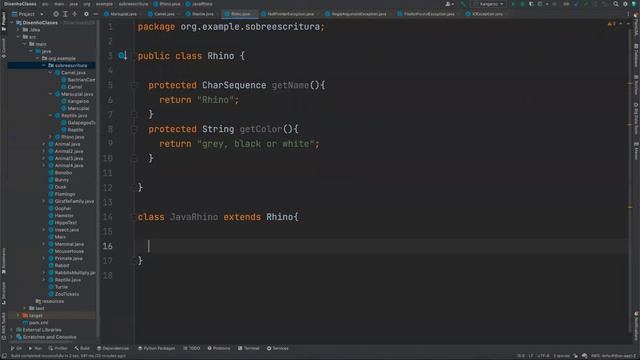This screenshot has width=640, height=360.
Task: Toggle tool window bars icon in bottom-left corner
Action: [4, 356]
